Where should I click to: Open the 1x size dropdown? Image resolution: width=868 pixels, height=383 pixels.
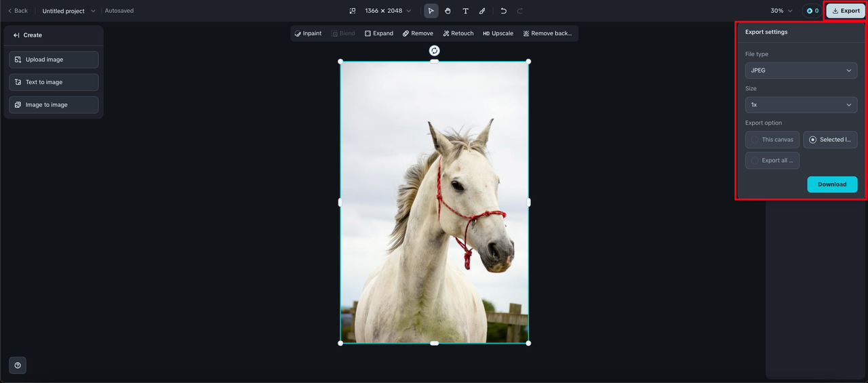click(802, 105)
